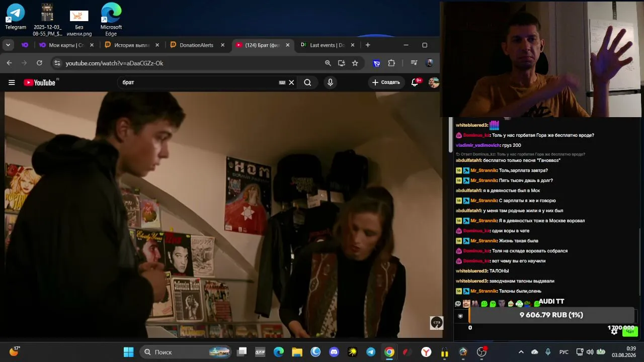Start voice search with the microphone icon

click(x=330, y=82)
